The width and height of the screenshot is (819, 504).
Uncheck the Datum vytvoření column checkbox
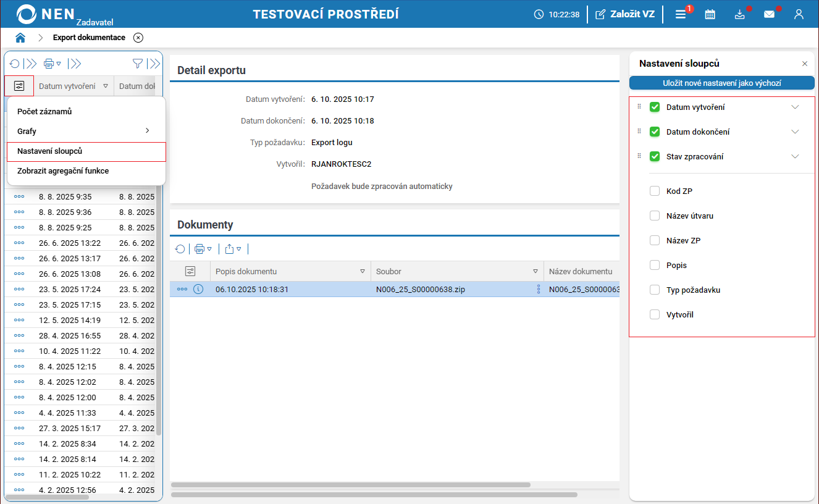655,107
